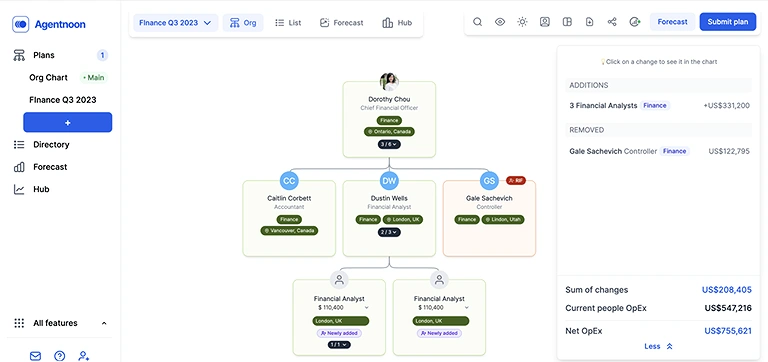This screenshot has width=768, height=362.
Task: Click Dorothy Chou's Ontario, Canada tag
Action: (389, 132)
